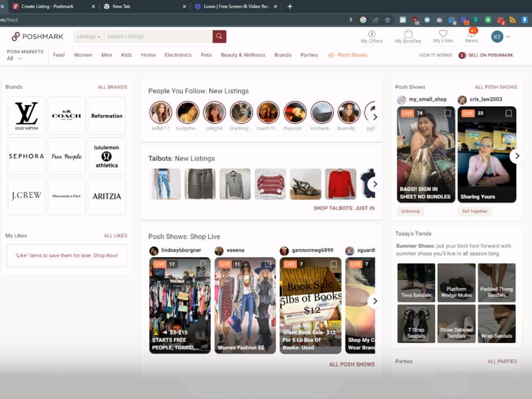The image size is (532, 399).
Task: Close the New Tab browser tab
Action: pos(184,6)
